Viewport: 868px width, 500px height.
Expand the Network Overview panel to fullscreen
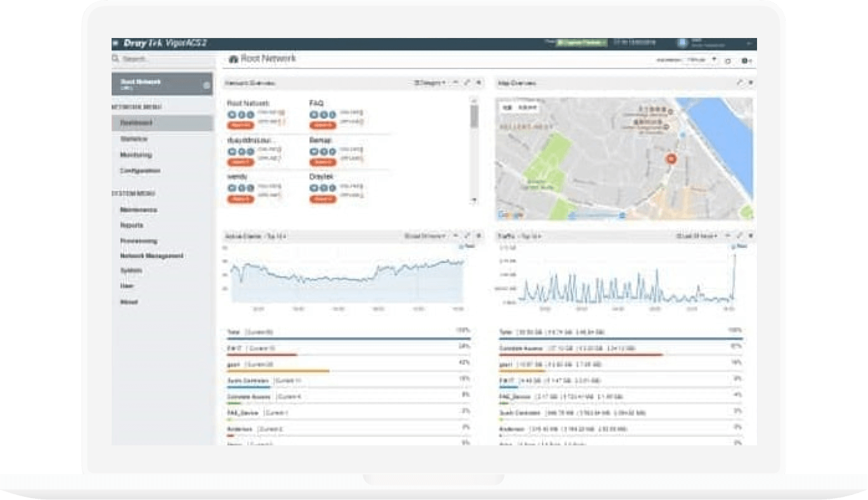click(x=467, y=82)
